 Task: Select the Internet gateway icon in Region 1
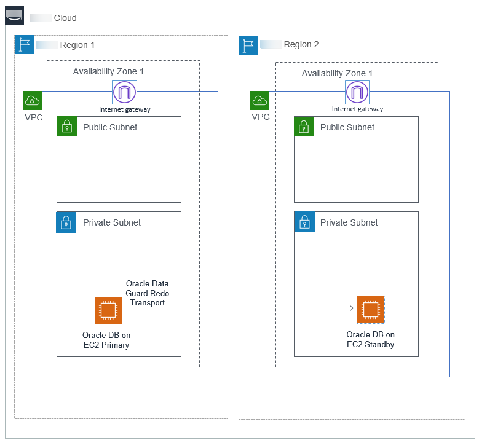click(124, 93)
